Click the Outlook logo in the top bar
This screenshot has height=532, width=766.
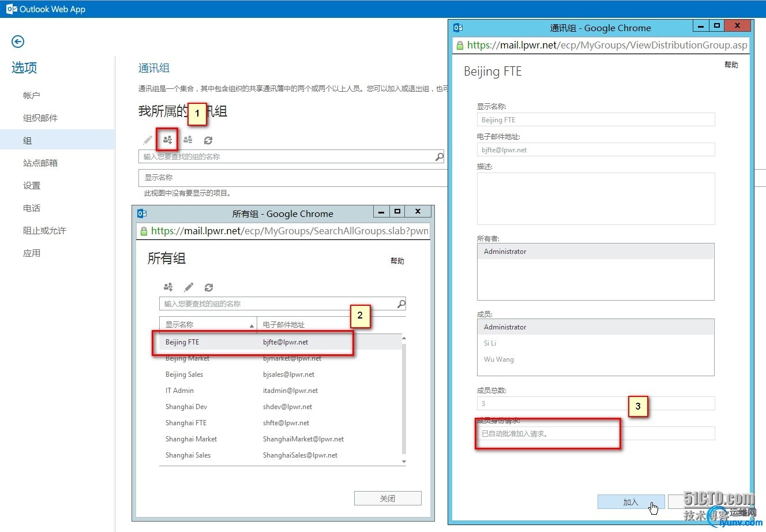(12, 9)
